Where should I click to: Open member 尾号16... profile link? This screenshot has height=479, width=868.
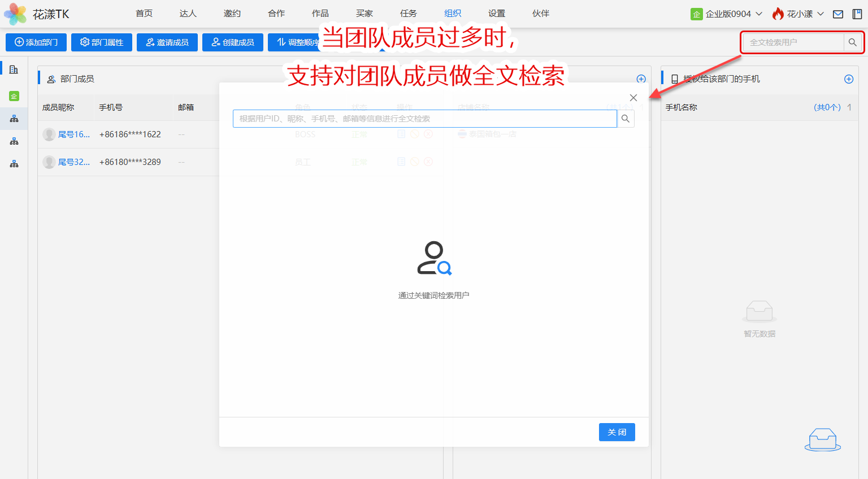pyautogui.click(x=73, y=134)
